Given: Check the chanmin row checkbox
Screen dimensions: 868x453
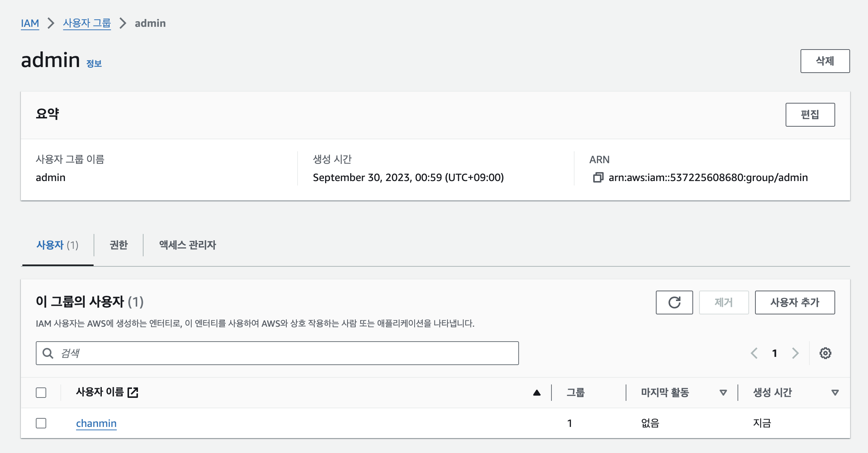Looking at the screenshot, I should [x=41, y=423].
